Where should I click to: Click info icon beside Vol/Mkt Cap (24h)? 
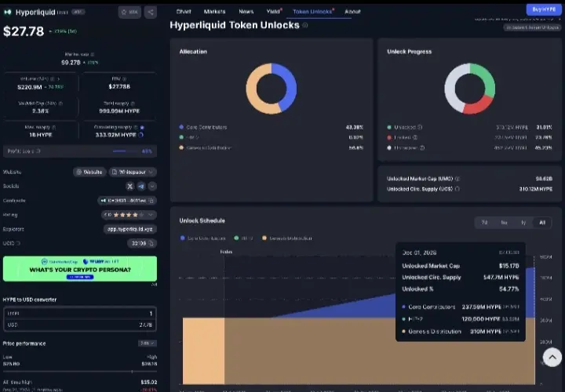60,103
